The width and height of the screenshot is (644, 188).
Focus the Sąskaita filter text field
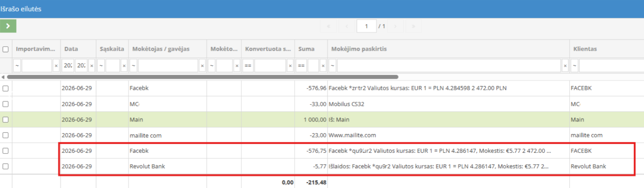click(x=112, y=66)
